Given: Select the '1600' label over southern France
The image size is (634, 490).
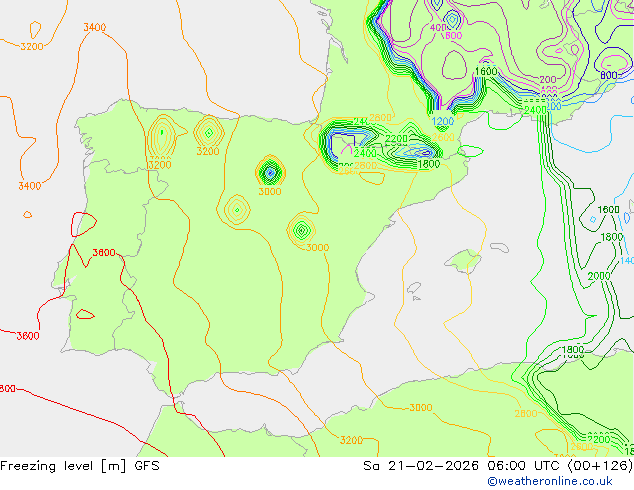Looking at the screenshot, I should point(486,72).
